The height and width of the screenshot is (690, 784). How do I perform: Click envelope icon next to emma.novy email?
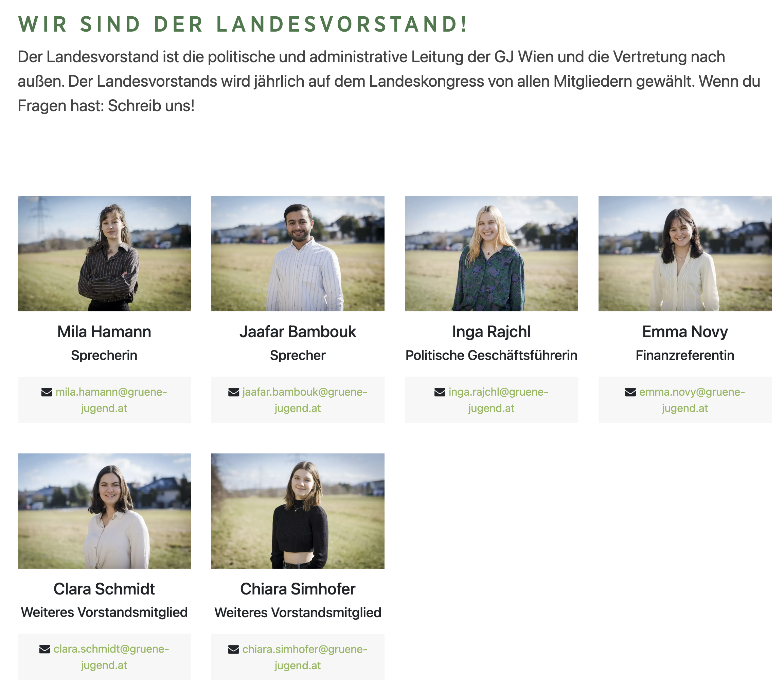click(630, 392)
